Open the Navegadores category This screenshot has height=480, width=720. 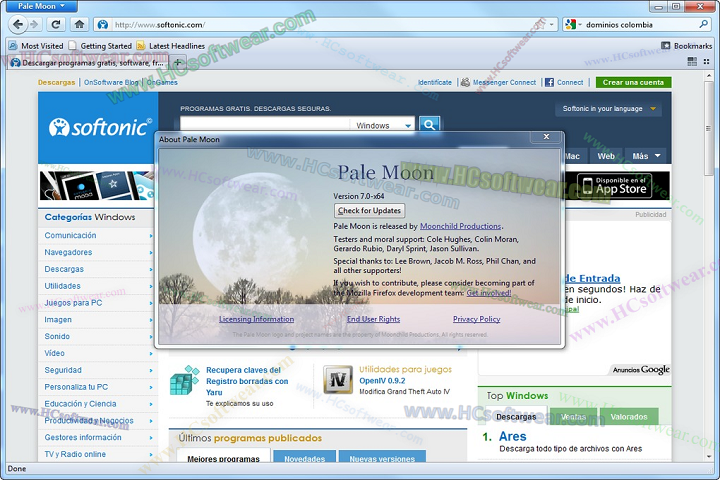click(x=68, y=252)
